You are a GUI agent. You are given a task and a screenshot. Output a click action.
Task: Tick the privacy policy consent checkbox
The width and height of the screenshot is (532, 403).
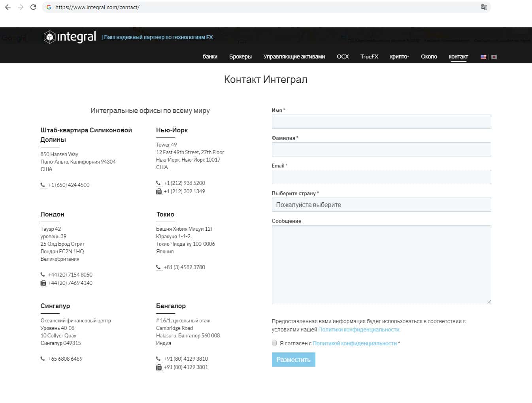point(274,343)
